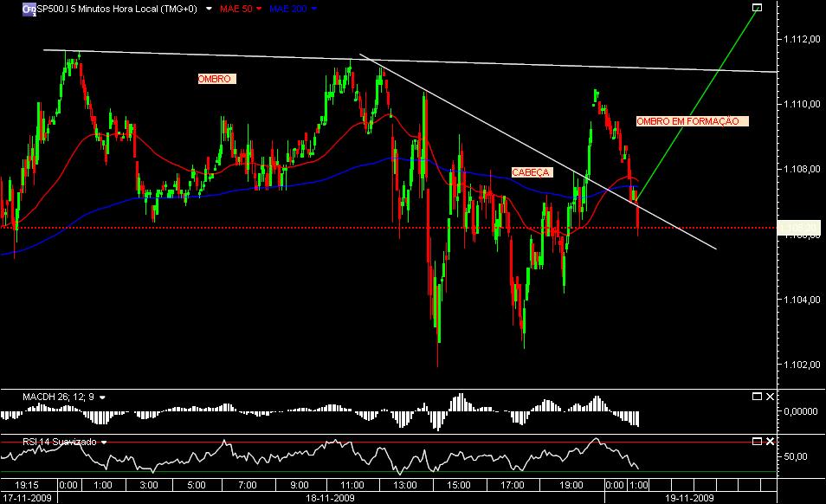
Task: Open the MACDH 26; 12; 9 dropdown arrow
Action: click(102, 397)
